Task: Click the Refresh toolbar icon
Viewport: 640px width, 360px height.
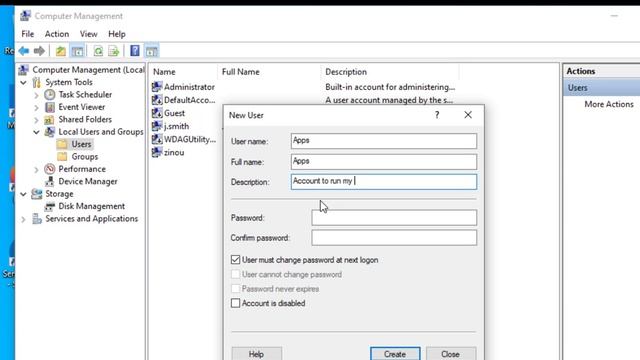Action: tap(98, 51)
